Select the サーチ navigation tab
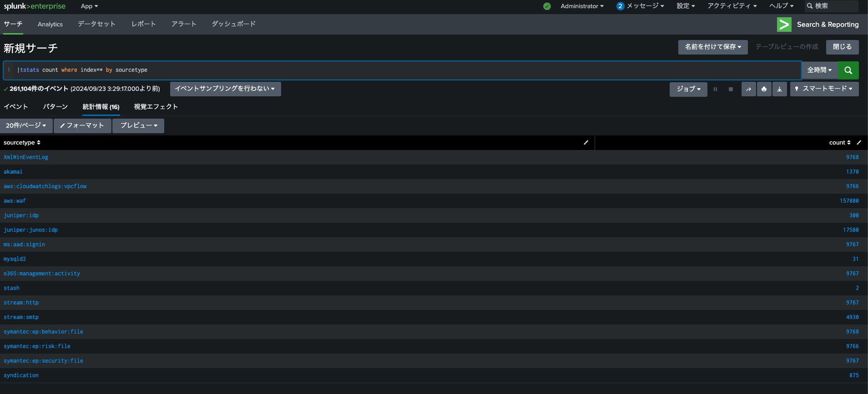Image resolution: width=868 pixels, height=394 pixels. (13, 25)
